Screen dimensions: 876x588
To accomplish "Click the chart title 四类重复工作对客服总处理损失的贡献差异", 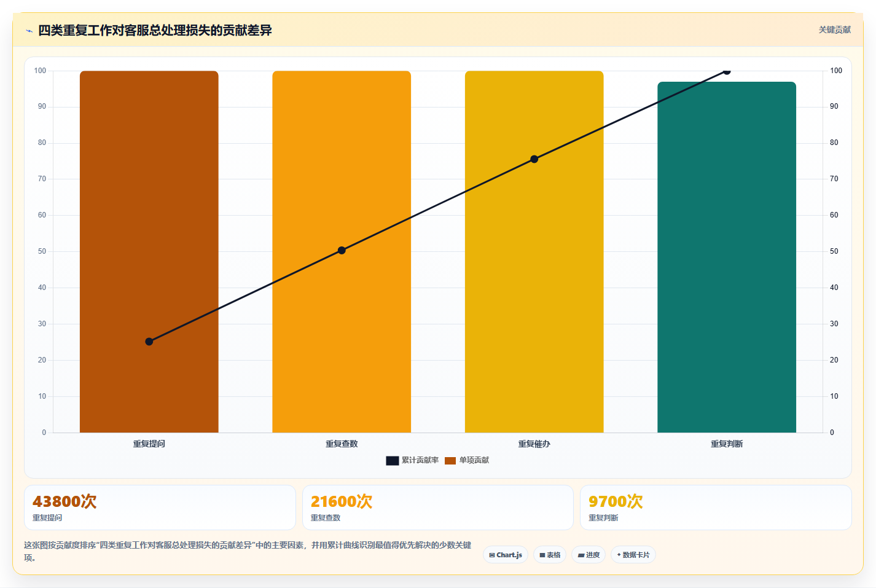I will coord(155,30).
